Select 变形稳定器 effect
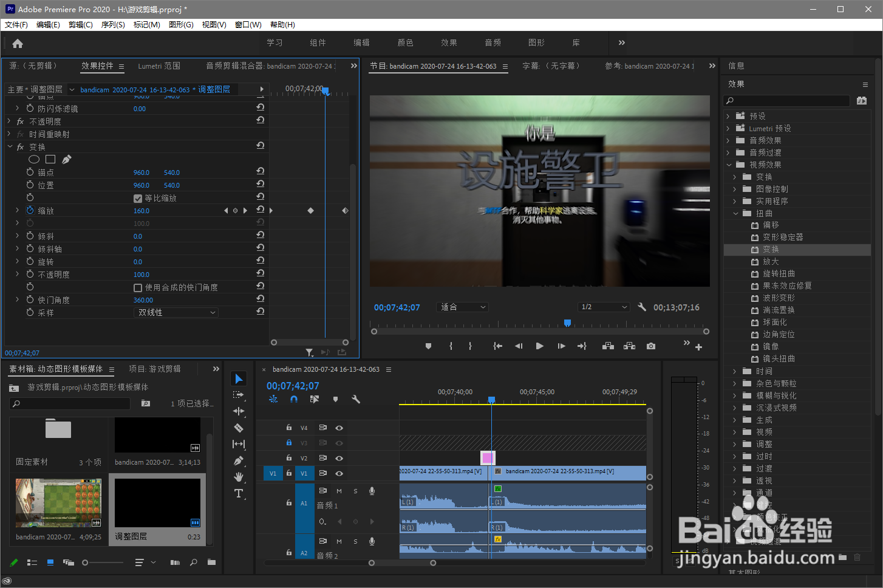883x588 pixels. tap(783, 238)
